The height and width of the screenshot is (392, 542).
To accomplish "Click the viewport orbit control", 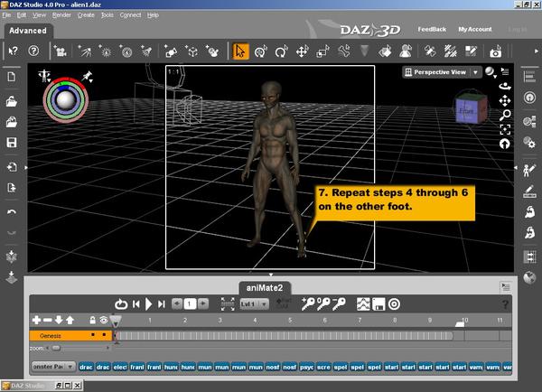I will pos(505,87).
